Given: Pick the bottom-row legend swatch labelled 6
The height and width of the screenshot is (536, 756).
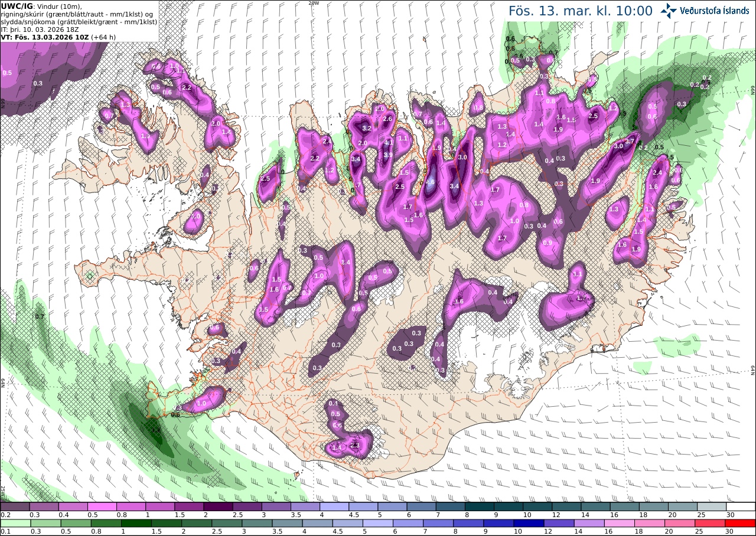Looking at the screenshot, I should coord(408,523).
